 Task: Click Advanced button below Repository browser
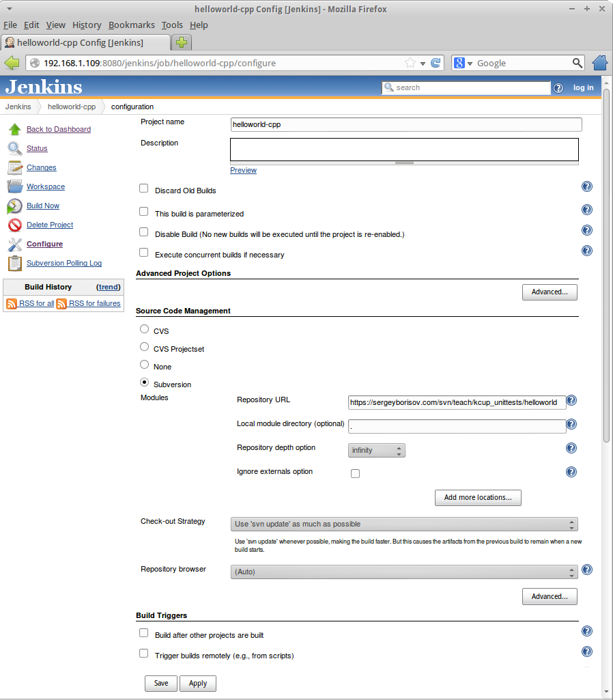pos(550,597)
